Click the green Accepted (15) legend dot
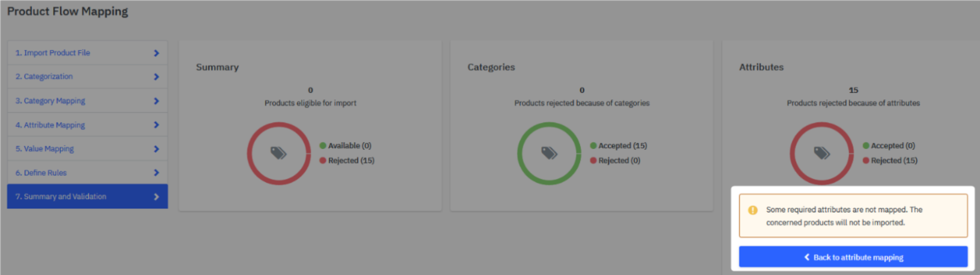980x275 pixels. (x=593, y=146)
